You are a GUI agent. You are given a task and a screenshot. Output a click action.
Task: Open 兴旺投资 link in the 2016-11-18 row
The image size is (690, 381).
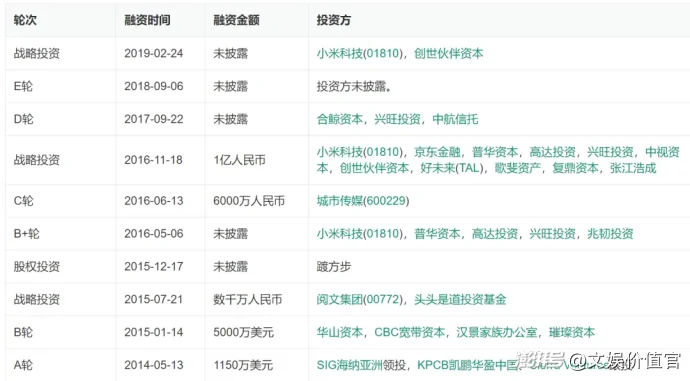tap(610, 152)
